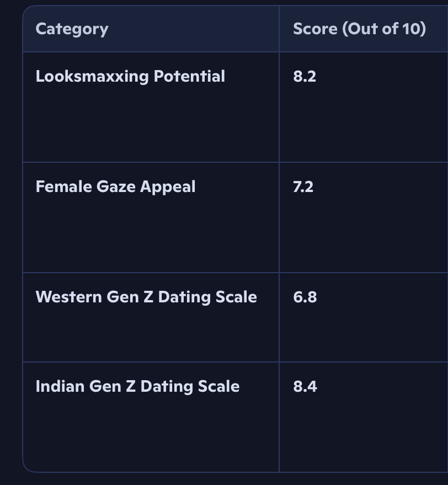
Task: Select the Female Gaze Appeal row label
Action: [x=115, y=186]
